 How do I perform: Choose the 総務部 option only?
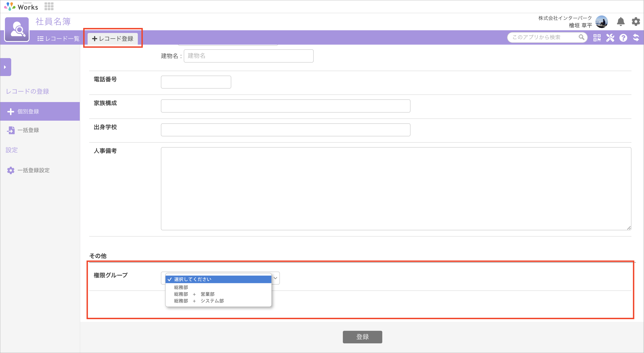[x=218, y=287]
